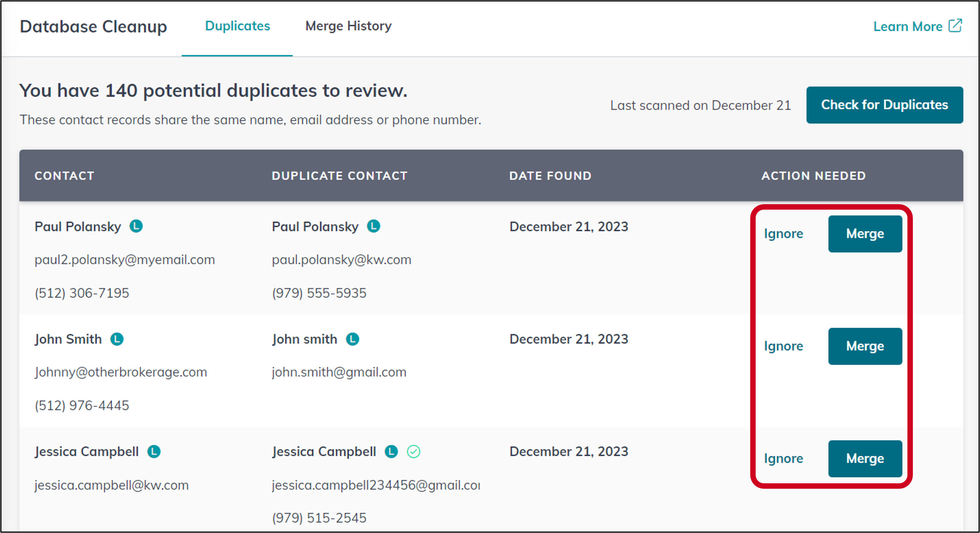This screenshot has height=533, width=980.
Task: Merge the Paul Polansky duplicate
Action: click(x=865, y=234)
